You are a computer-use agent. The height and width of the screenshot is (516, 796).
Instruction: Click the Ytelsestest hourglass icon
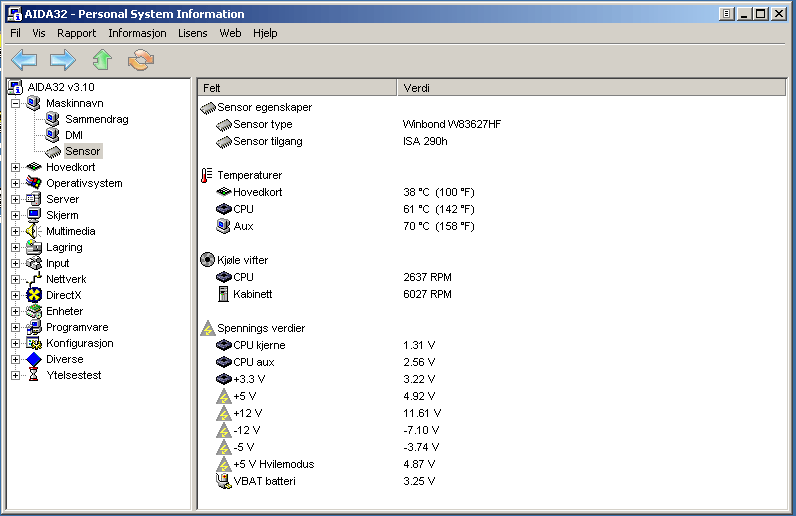coord(34,375)
